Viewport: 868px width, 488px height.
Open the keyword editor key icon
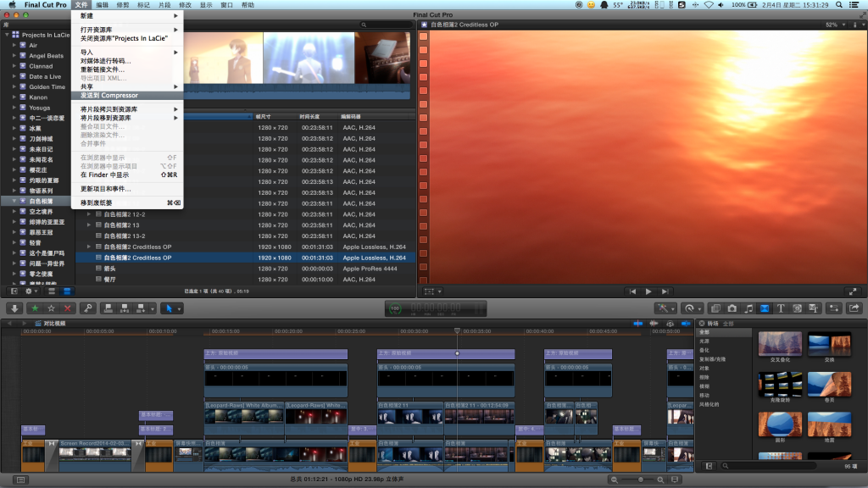point(86,308)
